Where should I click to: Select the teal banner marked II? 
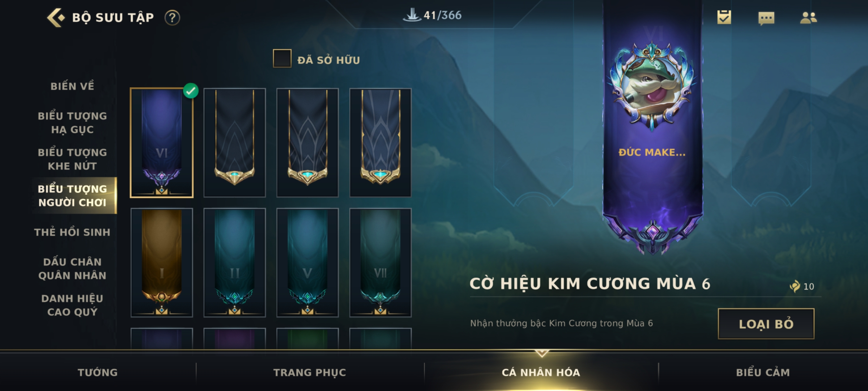click(235, 262)
